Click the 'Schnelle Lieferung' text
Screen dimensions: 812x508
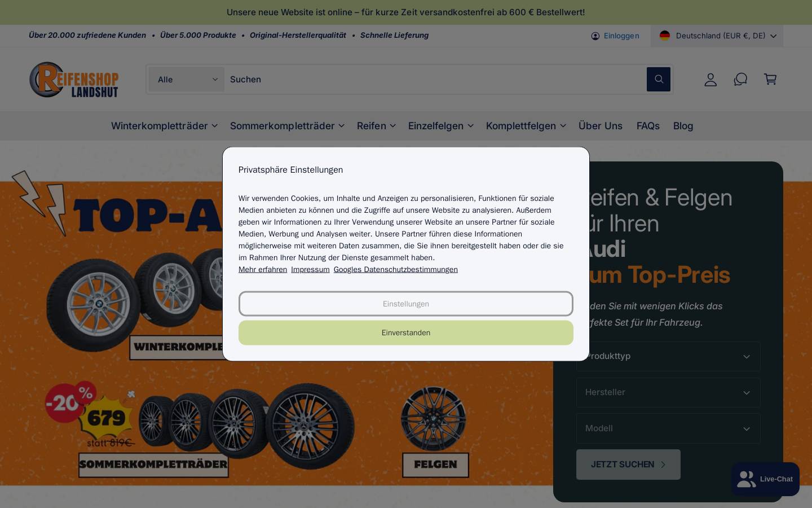394,35
